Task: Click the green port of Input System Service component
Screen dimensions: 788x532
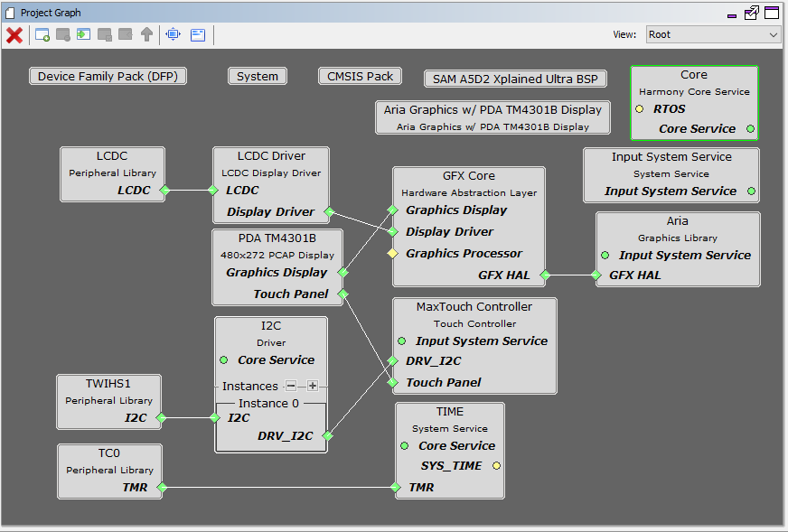Action: (x=751, y=191)
